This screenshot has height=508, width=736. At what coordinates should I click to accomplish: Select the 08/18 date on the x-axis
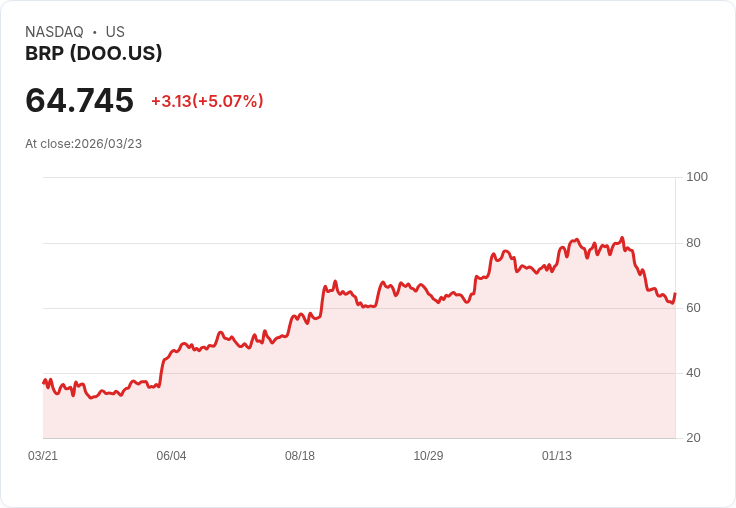click(x=300, y=456)
